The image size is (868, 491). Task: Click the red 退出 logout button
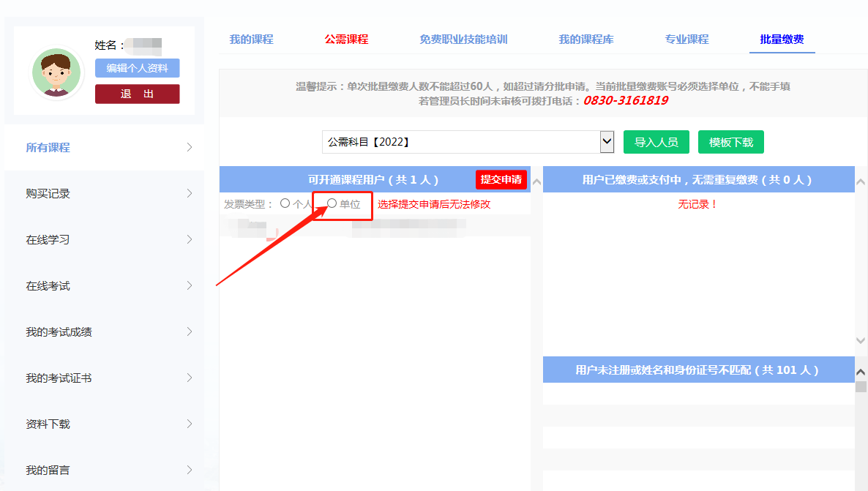[137, 94]
